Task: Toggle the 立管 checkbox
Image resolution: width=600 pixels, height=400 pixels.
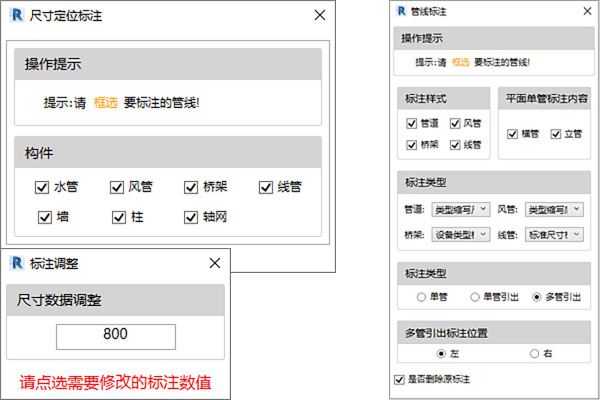Action: (x=558, y=133)
